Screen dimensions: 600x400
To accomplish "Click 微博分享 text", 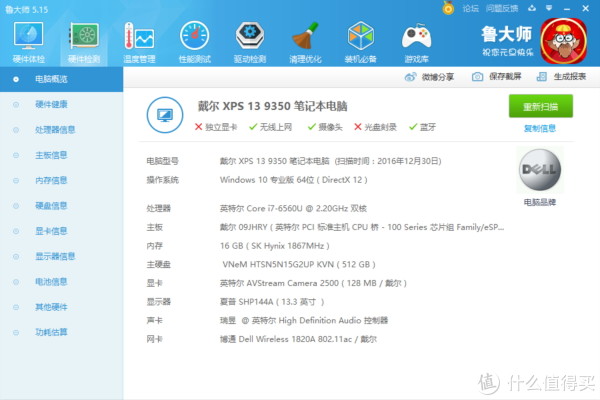I will click(x=438, y=77).
